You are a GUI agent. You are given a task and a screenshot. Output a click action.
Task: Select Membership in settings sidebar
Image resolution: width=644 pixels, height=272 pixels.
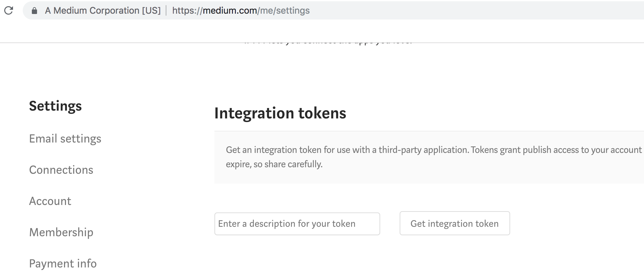(61, 232)
